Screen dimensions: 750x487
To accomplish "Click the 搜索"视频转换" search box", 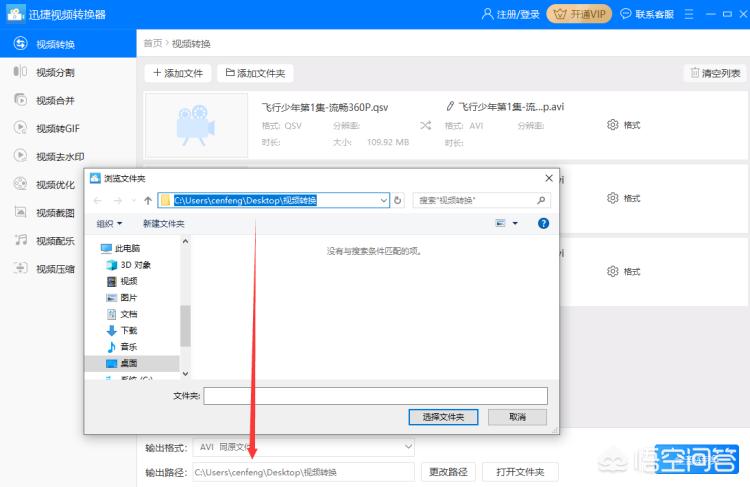I will point(482,200).
